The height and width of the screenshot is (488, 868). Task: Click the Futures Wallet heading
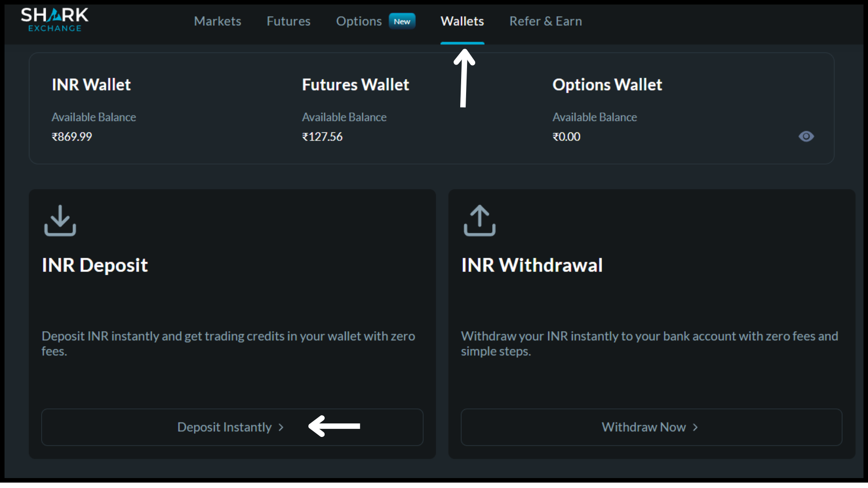[x=355, y=85]
